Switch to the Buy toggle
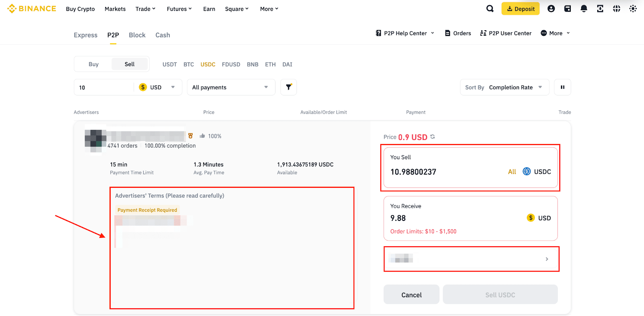The height and width of the screenshot is (316, 644). [93, 64]
